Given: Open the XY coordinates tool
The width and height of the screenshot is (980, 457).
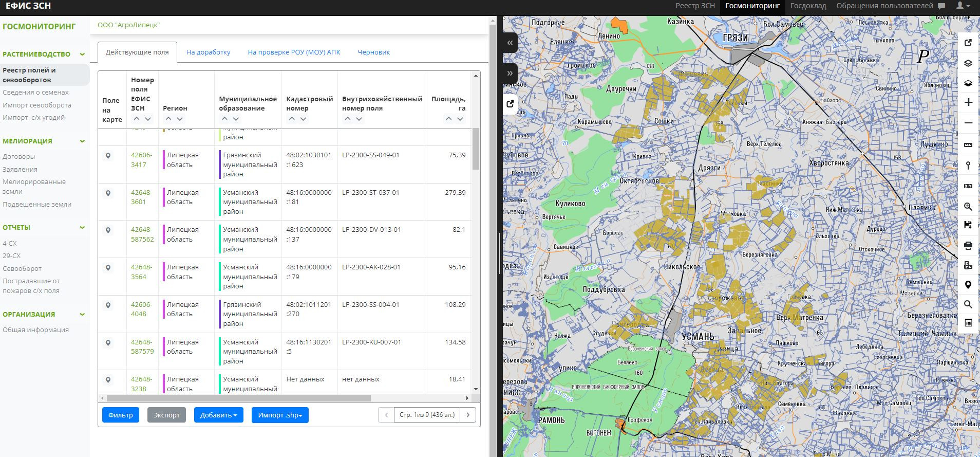Looking at the screenshot, I should pyautogui.click(x=968, y=186).
